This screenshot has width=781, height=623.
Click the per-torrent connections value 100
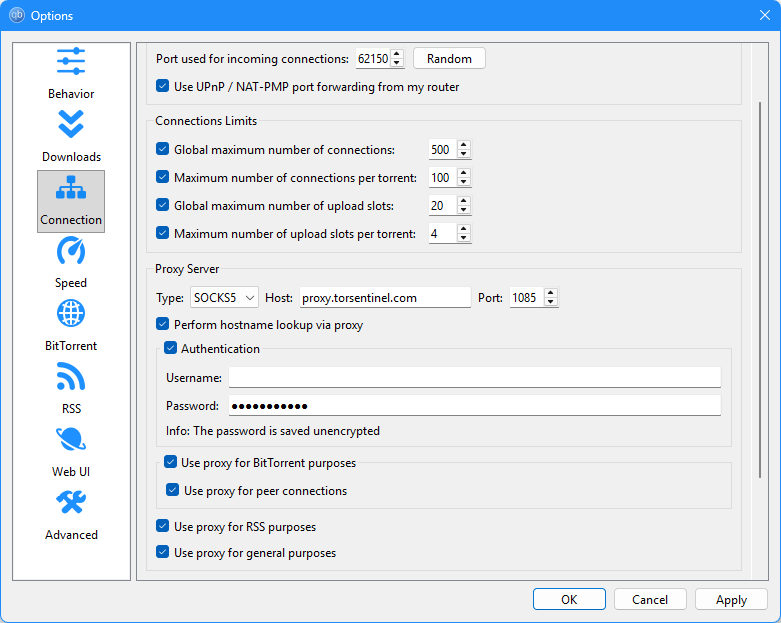442,177
